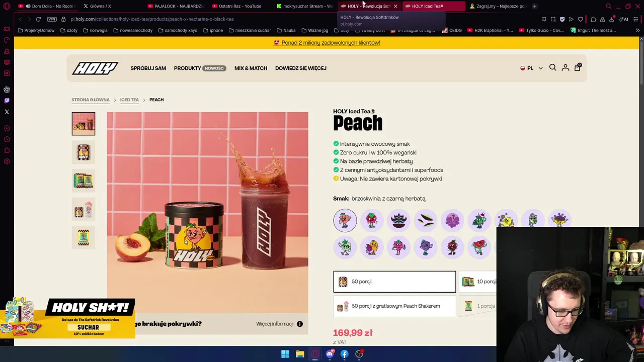Click the HOLY logo in header
The width and height of the screenshot is (644, 362).
[x=95, y=68]
